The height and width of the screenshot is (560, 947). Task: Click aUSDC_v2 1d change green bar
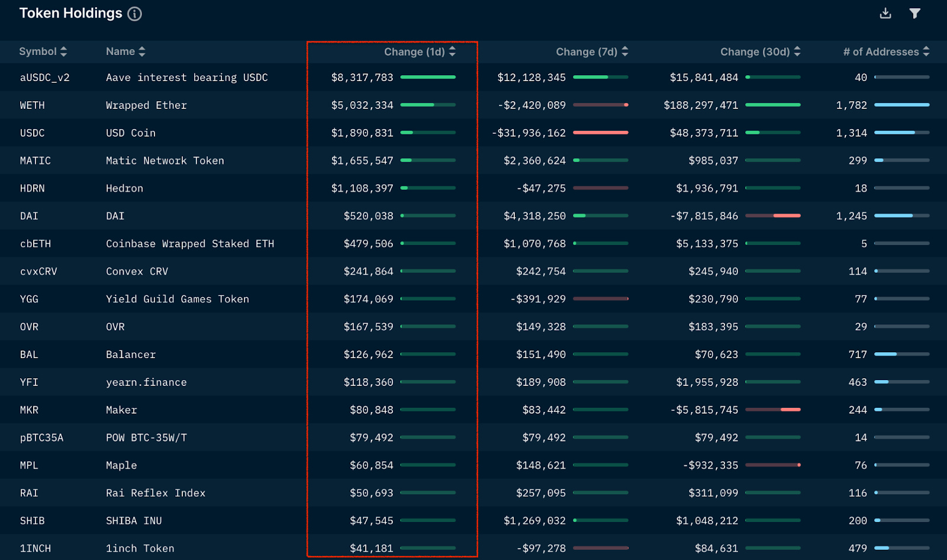point(428,77)
